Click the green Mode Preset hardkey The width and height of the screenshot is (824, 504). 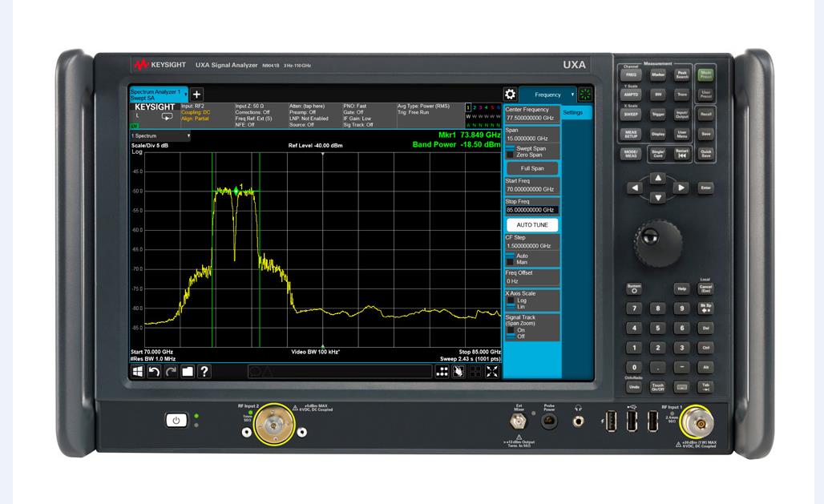pos(705,75)
